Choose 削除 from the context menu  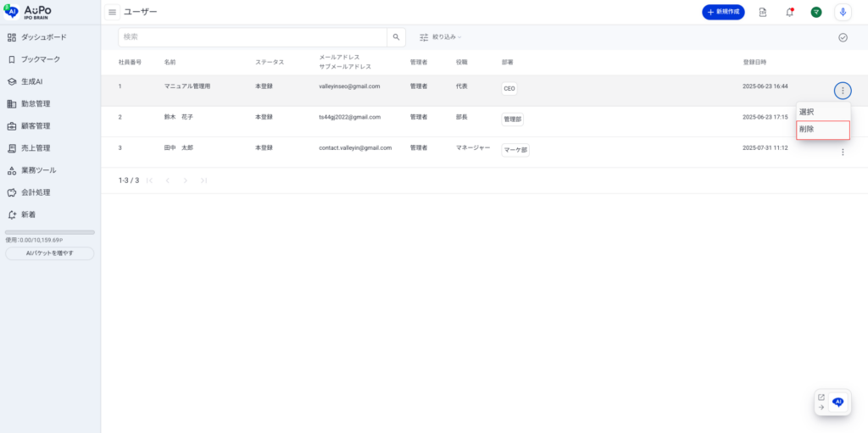click(822, 130)
